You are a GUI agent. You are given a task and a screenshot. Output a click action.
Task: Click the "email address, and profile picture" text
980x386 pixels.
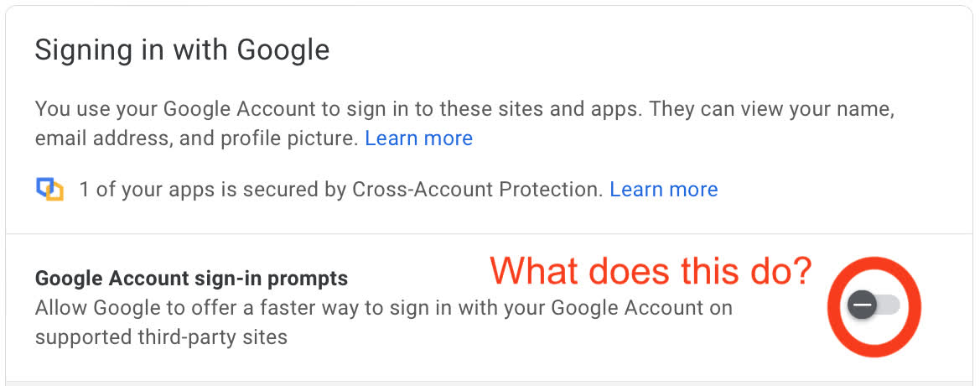(196, 138)
